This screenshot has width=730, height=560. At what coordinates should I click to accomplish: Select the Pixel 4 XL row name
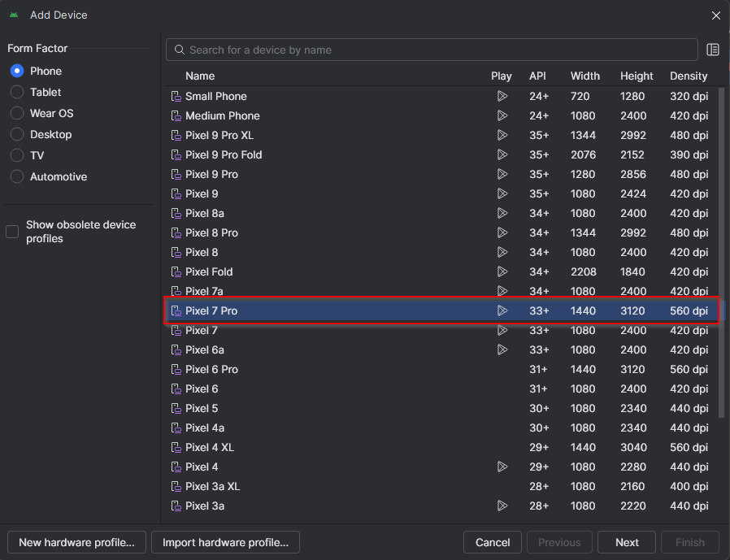pyautogui.click(x=210, y=447)
